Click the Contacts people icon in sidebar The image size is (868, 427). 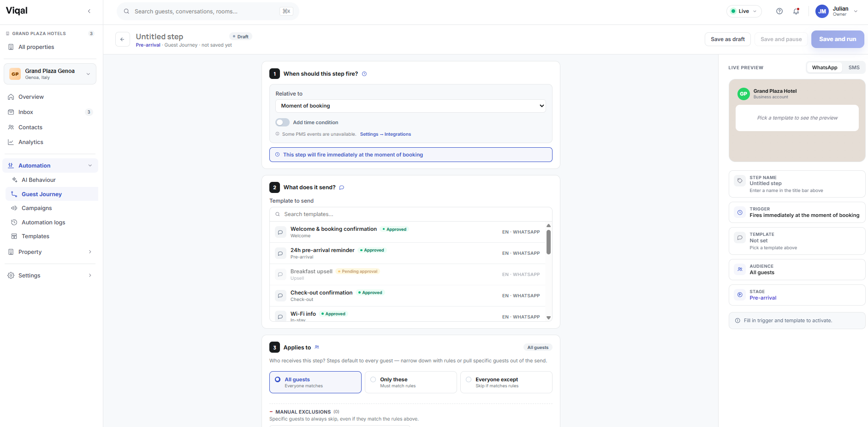11,127
